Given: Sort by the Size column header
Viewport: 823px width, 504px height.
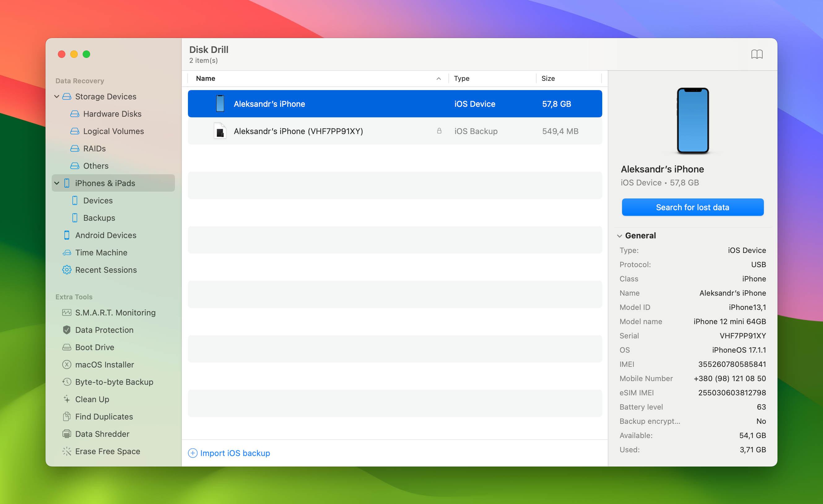Looking at the screenshot, I should pos(548,79).
